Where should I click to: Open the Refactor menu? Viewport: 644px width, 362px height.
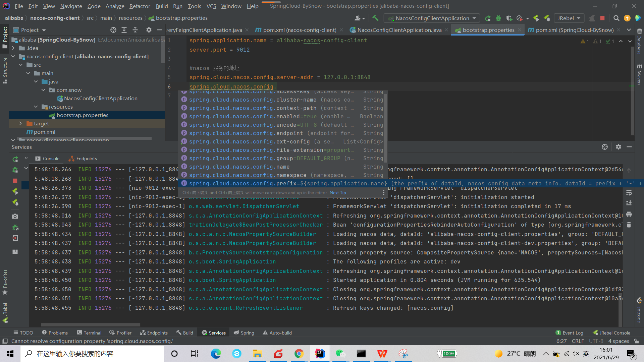[x=140, y=6]
